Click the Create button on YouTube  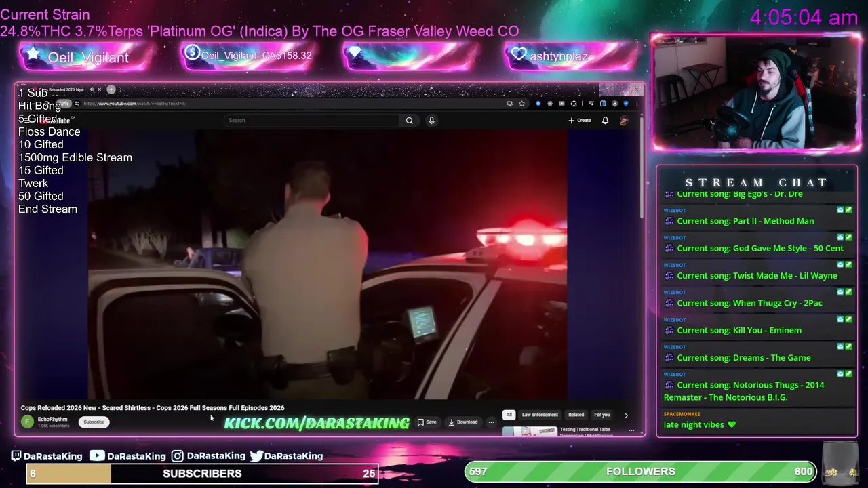tap(580, 121)
